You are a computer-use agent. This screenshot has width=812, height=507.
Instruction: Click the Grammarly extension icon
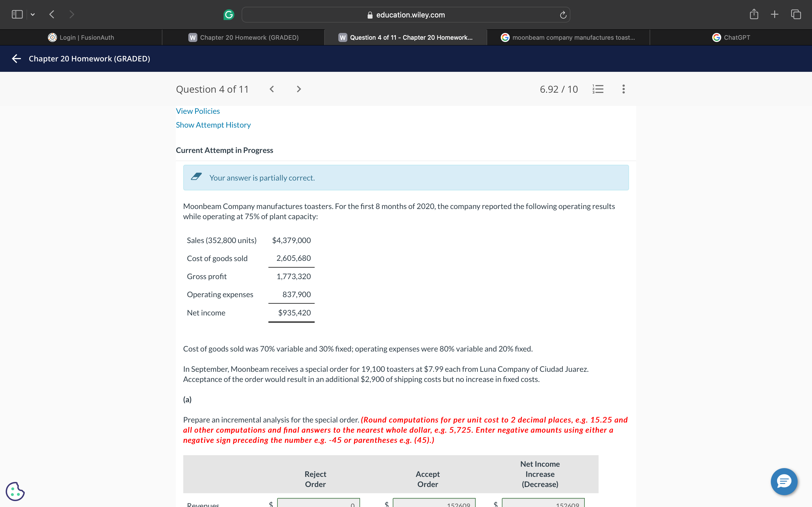(228, 15)
